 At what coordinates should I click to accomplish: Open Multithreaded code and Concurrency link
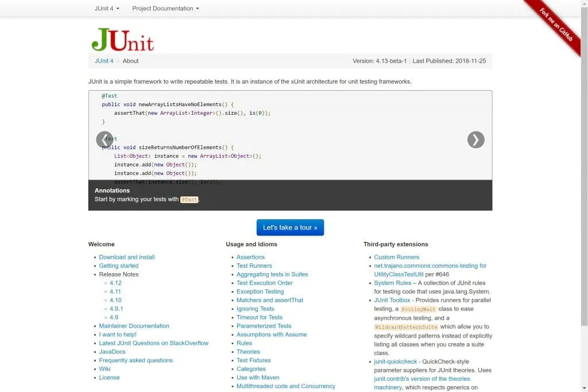[x=286, y=386]
